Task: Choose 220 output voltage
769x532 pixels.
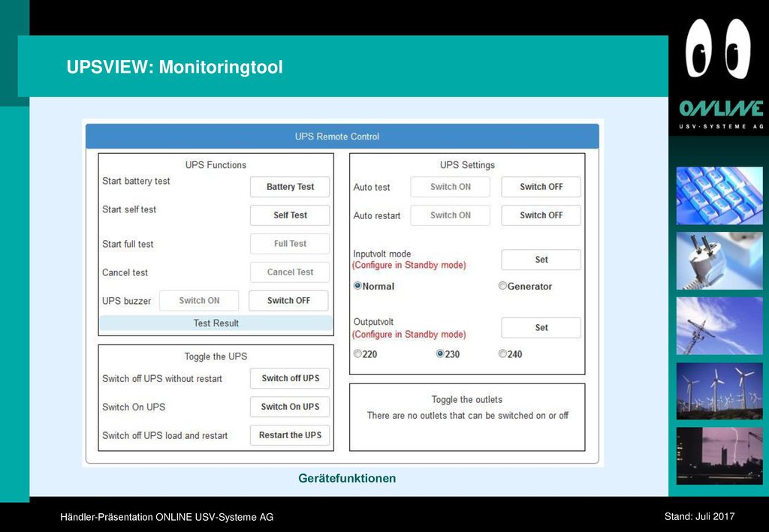Action: coord(357,353)
